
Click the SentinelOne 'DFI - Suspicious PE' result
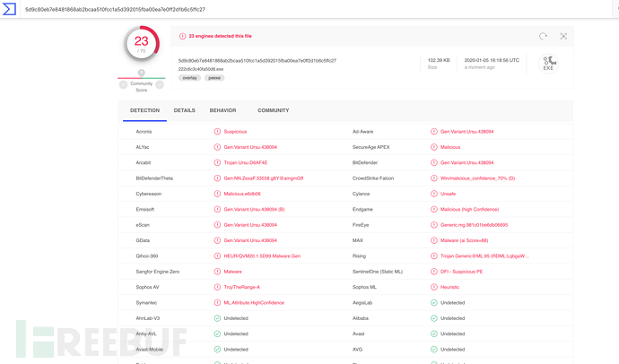(461, 272)
